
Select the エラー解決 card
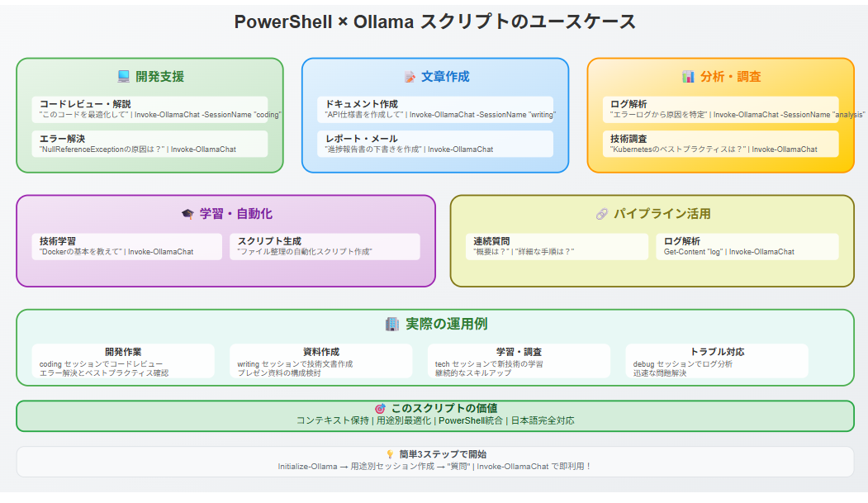(x=149, y=144)
